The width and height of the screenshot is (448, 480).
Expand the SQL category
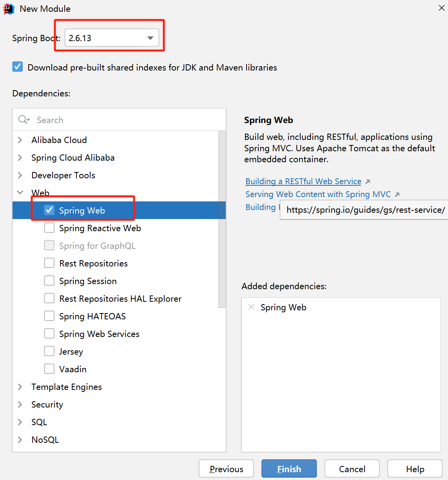coord(20,422)
